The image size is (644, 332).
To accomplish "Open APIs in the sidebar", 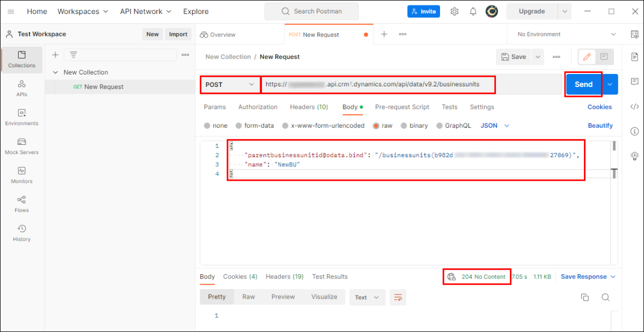I will click(x=22, y=88).
